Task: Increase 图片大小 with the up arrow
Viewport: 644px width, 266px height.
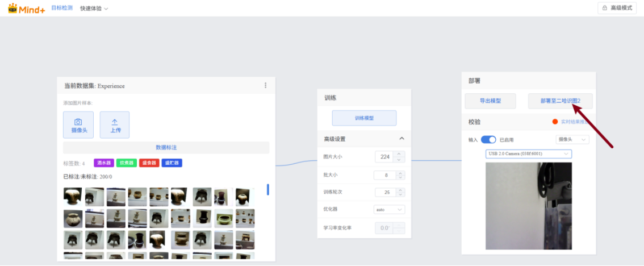Action: (400, 153)
